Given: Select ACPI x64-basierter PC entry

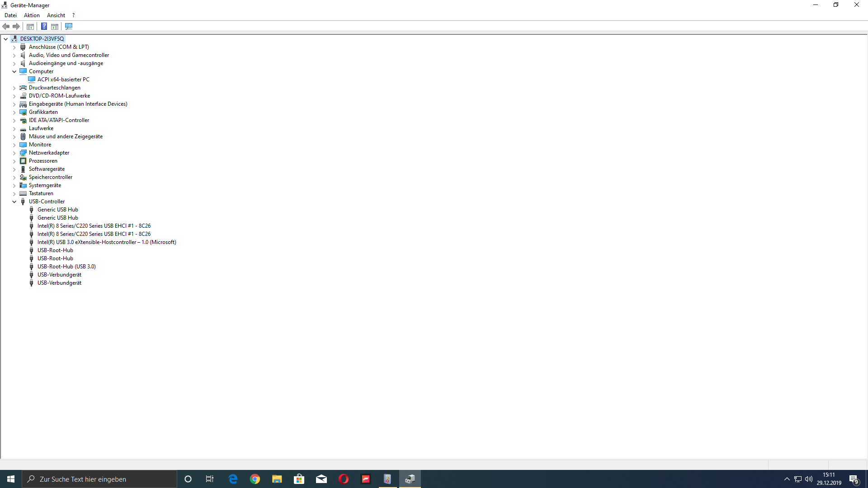Looking at the screenshot, I should 63,80.
